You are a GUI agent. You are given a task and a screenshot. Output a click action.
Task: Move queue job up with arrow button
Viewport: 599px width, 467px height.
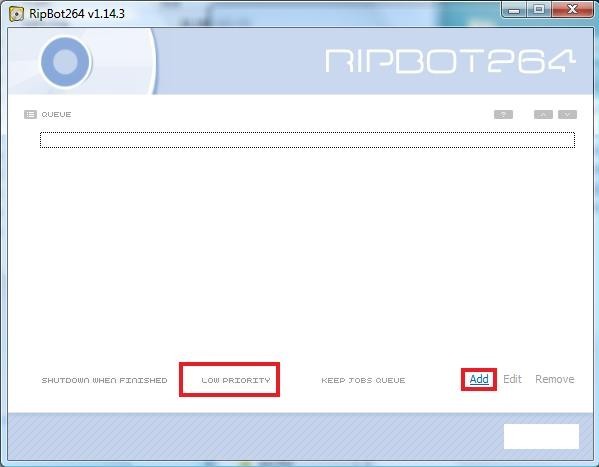tap(543, 114)
